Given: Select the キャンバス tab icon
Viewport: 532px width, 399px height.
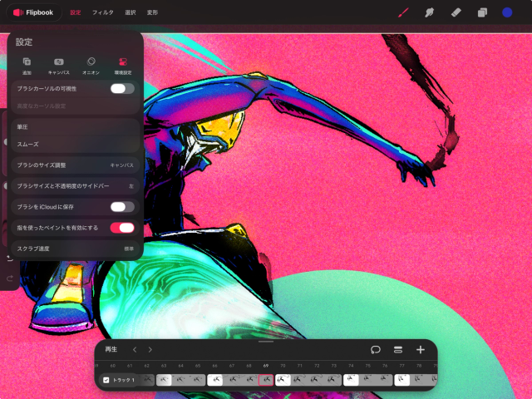Looking at the screenshot, I should coord(59,66).
